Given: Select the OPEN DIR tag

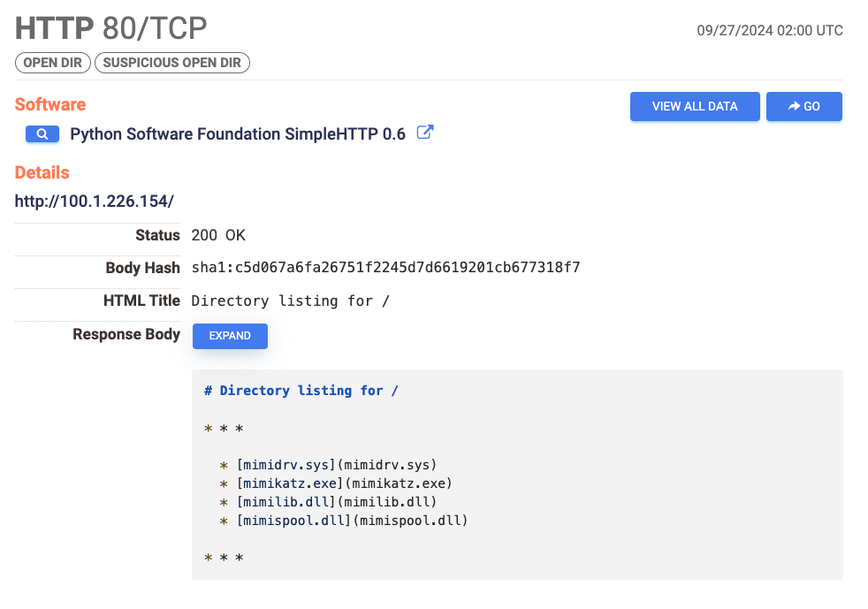Looking at the screenshot, I should click(52, 63).
